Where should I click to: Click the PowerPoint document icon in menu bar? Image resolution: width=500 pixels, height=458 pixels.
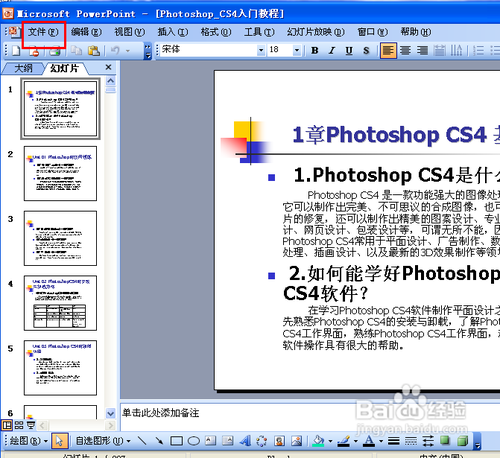14,32
